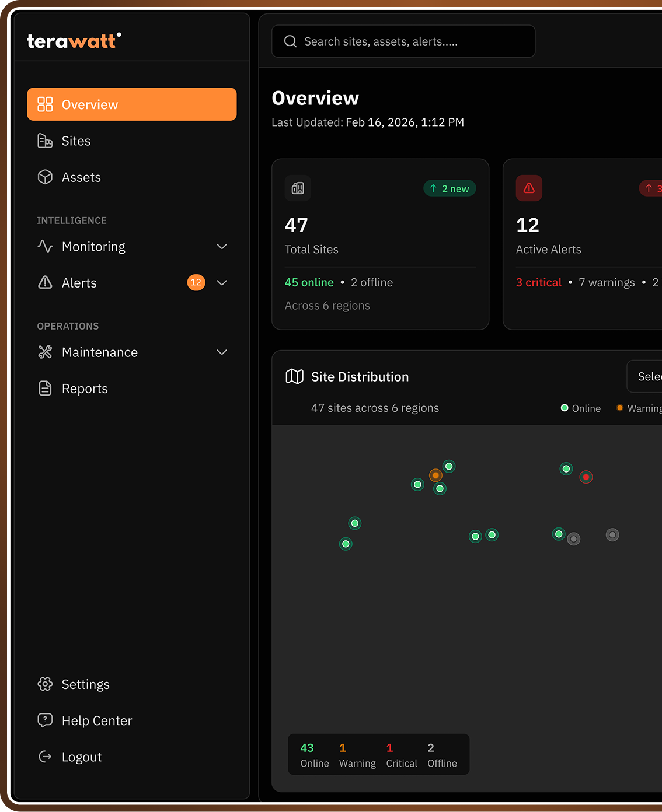The height and width of the screenshot is (812, 662).
Task: Click inside the search sites input field
Action: pyautogui.click(x=403, y=41)
